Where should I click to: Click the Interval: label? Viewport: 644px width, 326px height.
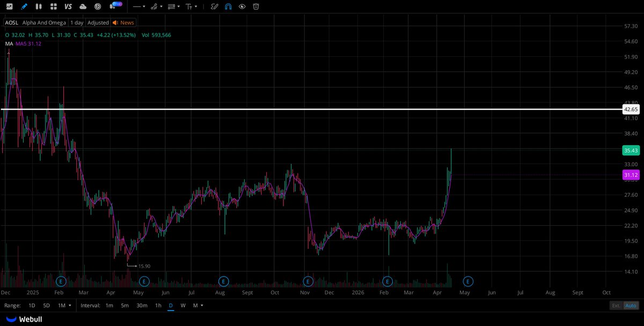pos(90,306)
